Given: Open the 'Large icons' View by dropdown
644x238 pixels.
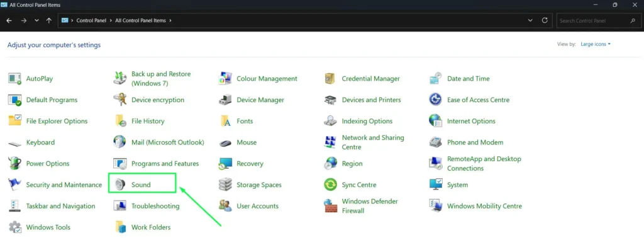Looking at the screenshot, I should [x=596, y=44].
